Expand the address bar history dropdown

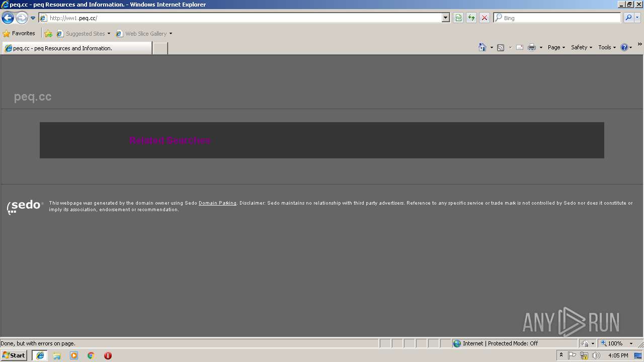click(x=446, y=18)
